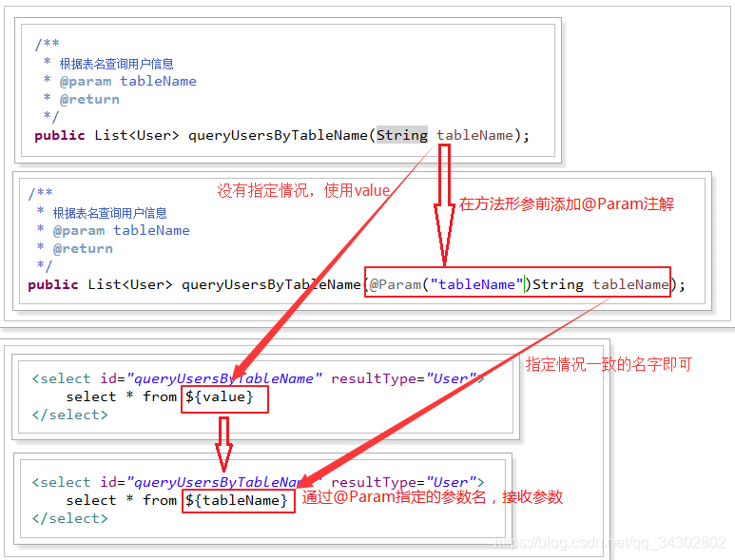The width and height of the screenshot is (735, 560).
Task: Click '@return' in the Javadoc above the highlighted String
Action: 89,99
